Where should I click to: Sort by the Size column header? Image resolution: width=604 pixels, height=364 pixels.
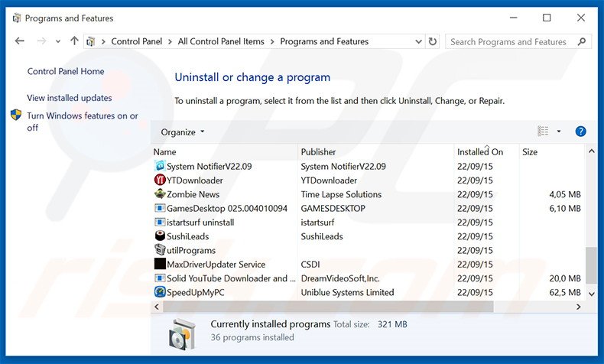tap(530, 151)
